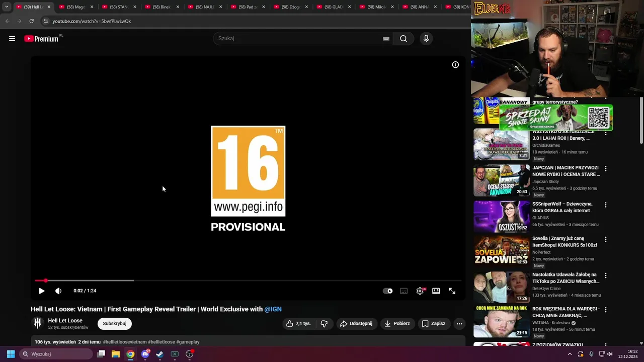Screen dimensions: 644x362
Task: Reload the page in browser
Action: click(x=31, y=21)
